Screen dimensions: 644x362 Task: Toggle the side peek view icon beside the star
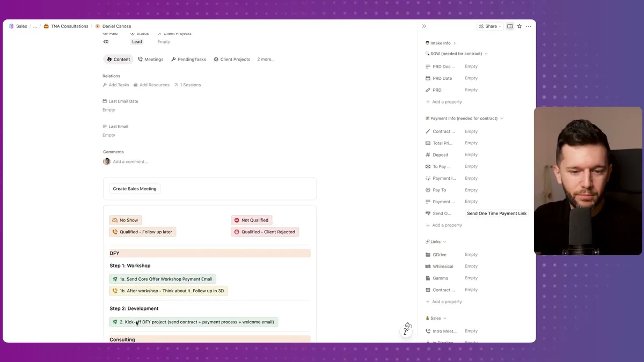point(509,26)
